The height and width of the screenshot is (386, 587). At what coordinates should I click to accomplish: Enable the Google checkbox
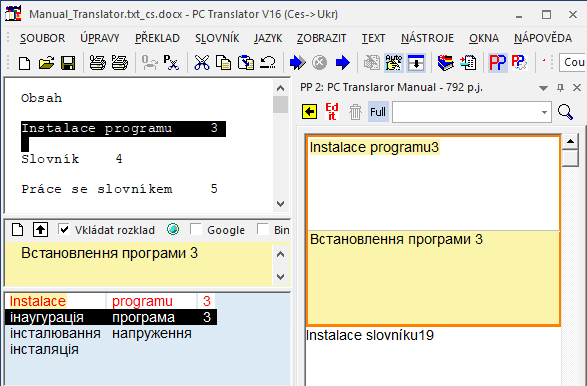tap(196, 229)
